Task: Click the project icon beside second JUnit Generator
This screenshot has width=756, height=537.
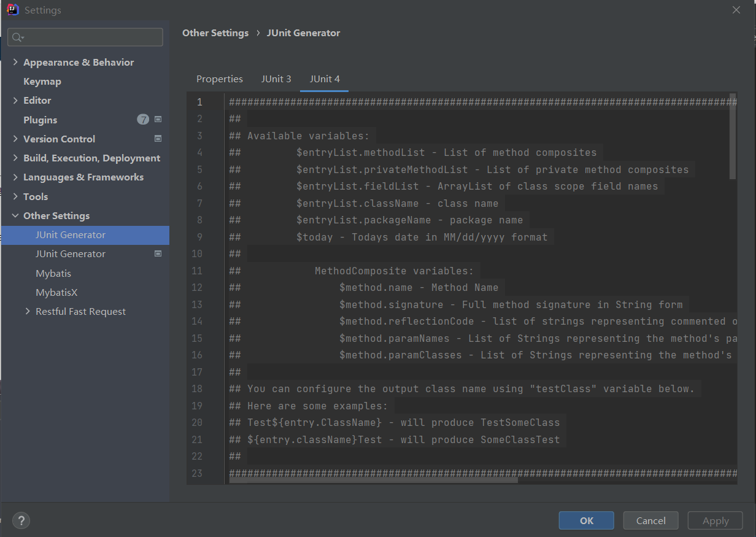Action: click(158, 253)
